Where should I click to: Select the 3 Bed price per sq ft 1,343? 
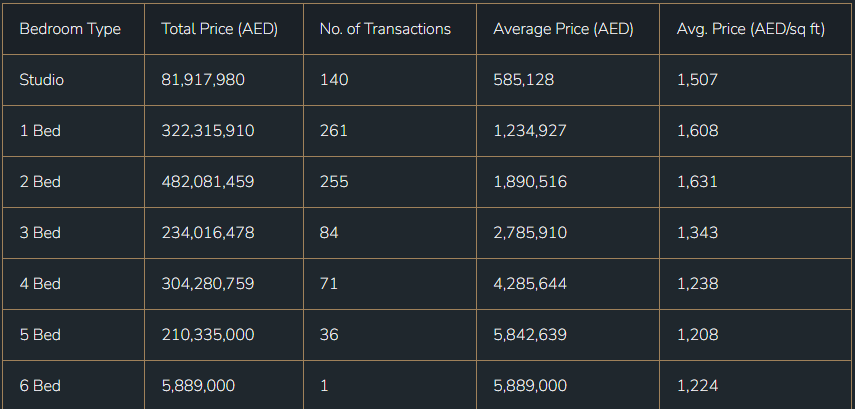point(697,233)
